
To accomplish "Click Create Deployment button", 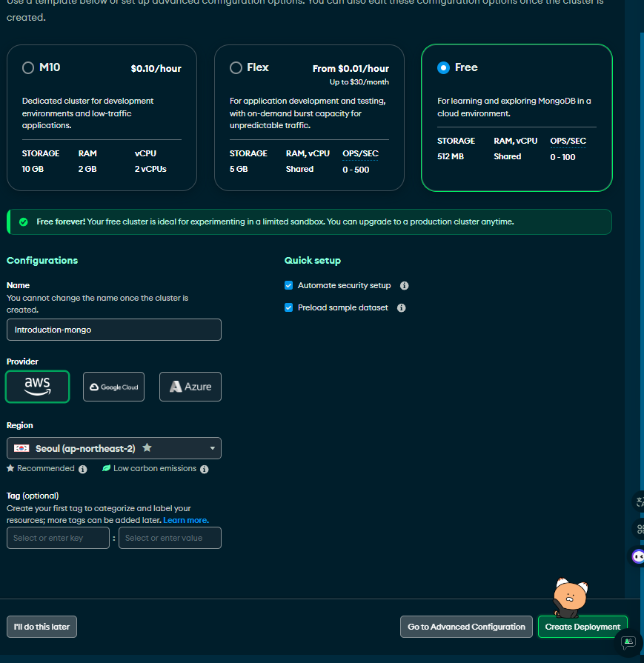I will click(582, 627).
